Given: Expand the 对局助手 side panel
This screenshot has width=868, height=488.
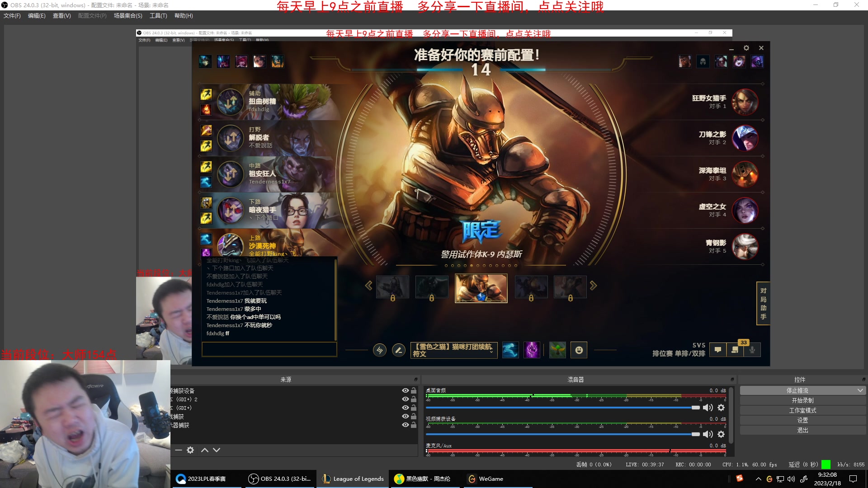Looking at the screenshot, I should click(x=763, y=304).
